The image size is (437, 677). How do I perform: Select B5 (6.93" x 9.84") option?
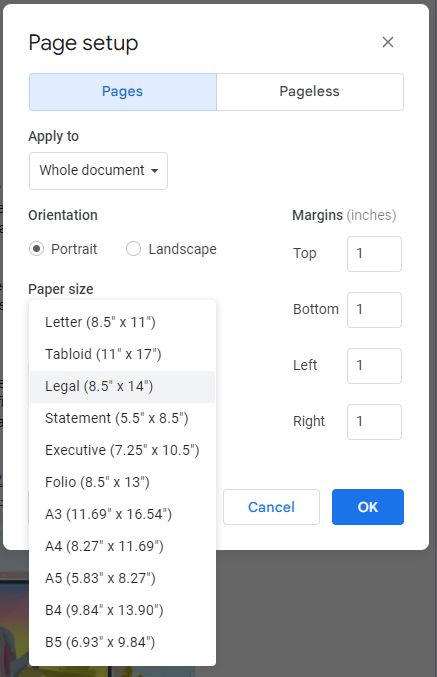point(122,642)
